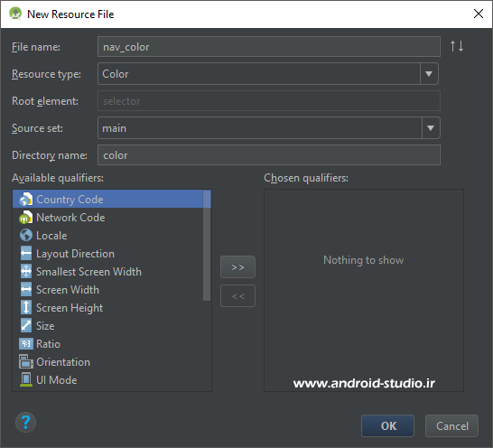Expand the Source set dropdown arrow
This screenshot has height=448, width=493.
tap(431, 128)
